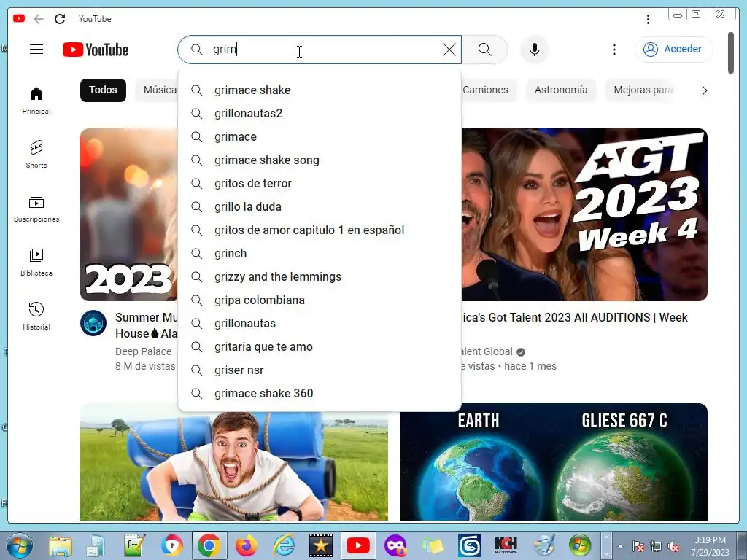Go back with the arrow icon
The width and height of the screenshot is (747, 560).
39,19
